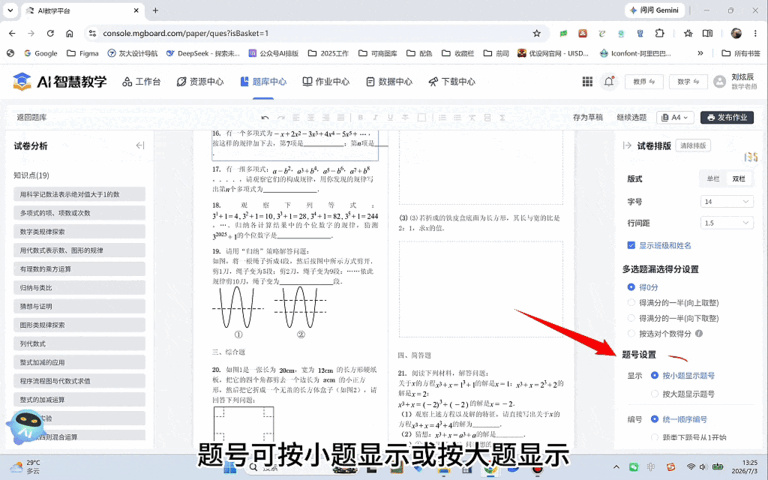This screenshot has height=480, width=768.
Task: Click the sigma formula icon in the toolbar
Action: [x=502, y=118]
